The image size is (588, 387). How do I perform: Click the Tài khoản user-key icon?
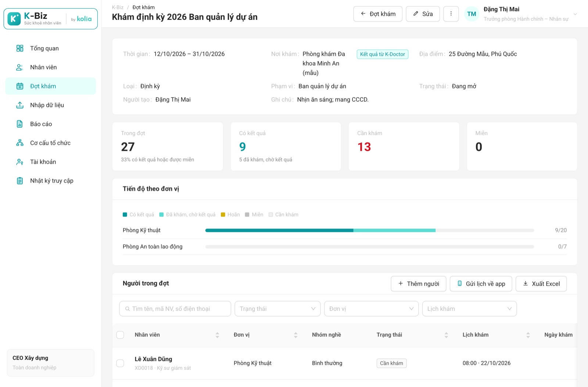tap(20, 162)
